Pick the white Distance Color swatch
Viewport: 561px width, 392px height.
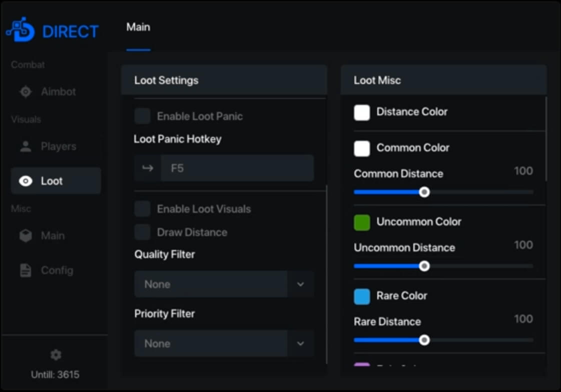click(x=362, y=112)
